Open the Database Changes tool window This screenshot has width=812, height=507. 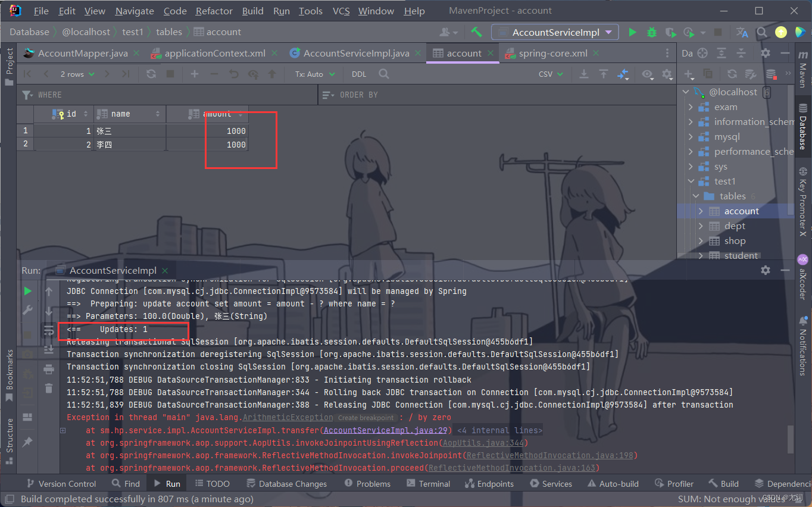pyautogui.click(x=286, y=484)
